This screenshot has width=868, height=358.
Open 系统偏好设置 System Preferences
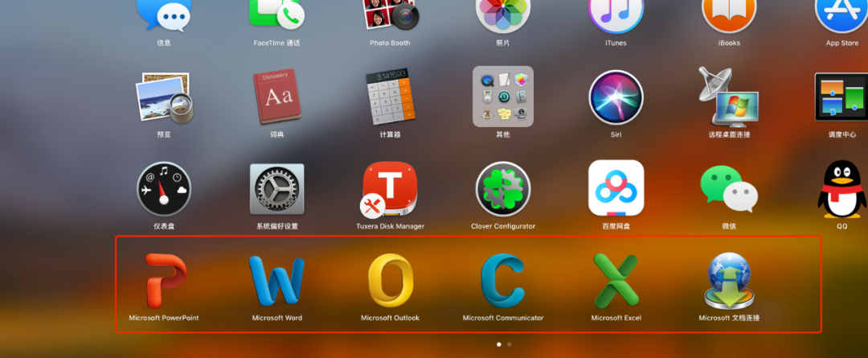pyautogui.click(x=276, y=189)
